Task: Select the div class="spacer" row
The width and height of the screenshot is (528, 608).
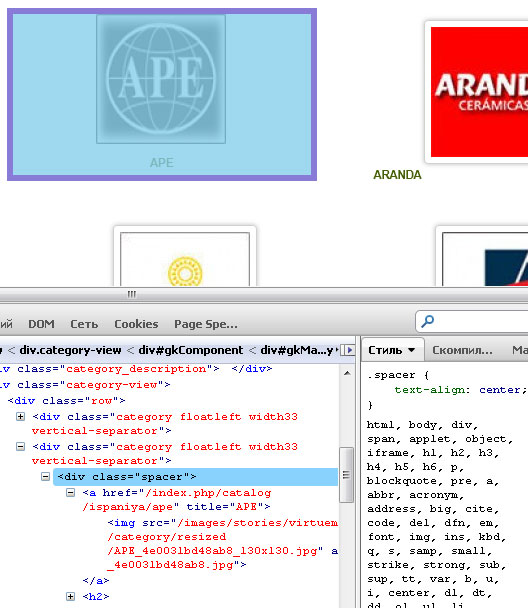Action: click(x=196, y=477)
